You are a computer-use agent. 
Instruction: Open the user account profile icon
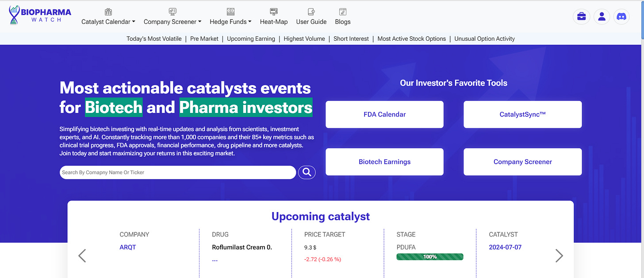pos(602,17)
